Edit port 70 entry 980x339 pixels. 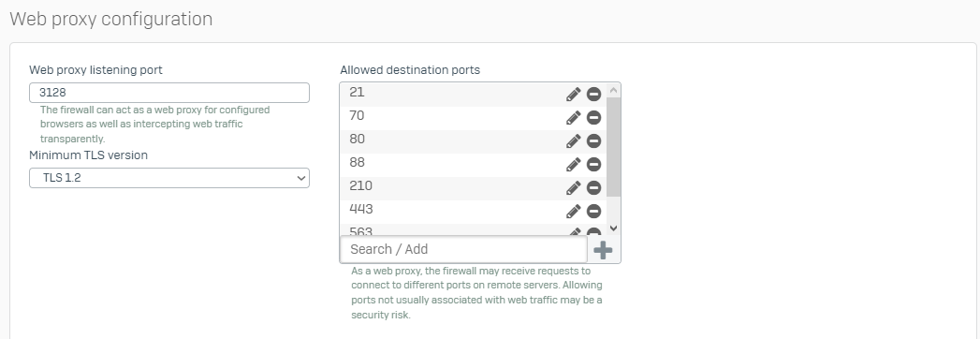click(x=573, y=118)
